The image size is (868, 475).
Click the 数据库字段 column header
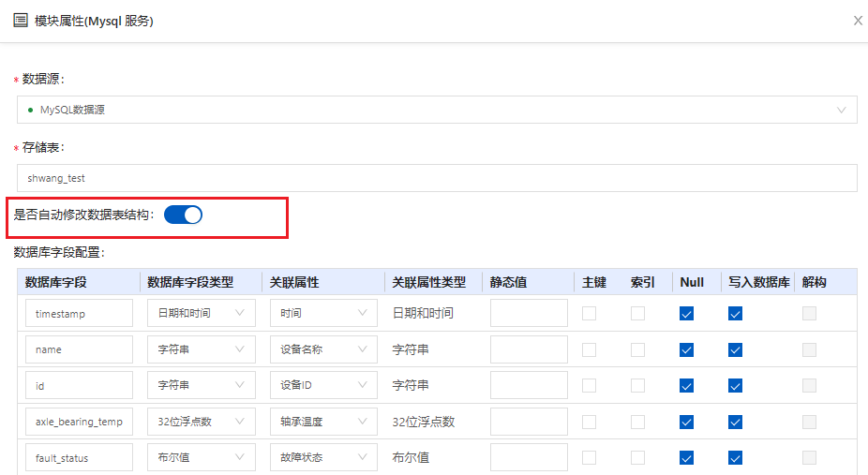tap(56, 282)
